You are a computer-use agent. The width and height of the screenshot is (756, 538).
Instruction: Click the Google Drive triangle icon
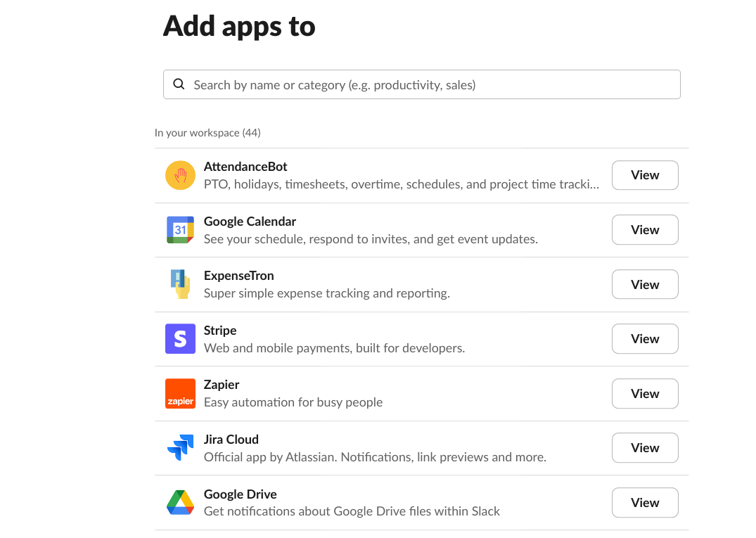[x=180, y=503]
